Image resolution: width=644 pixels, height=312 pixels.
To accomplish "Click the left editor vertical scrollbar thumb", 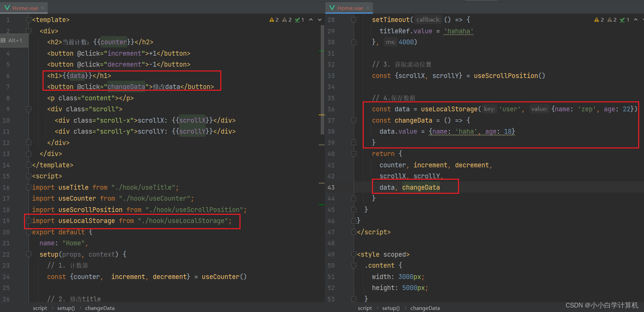I will click(322, 79).
